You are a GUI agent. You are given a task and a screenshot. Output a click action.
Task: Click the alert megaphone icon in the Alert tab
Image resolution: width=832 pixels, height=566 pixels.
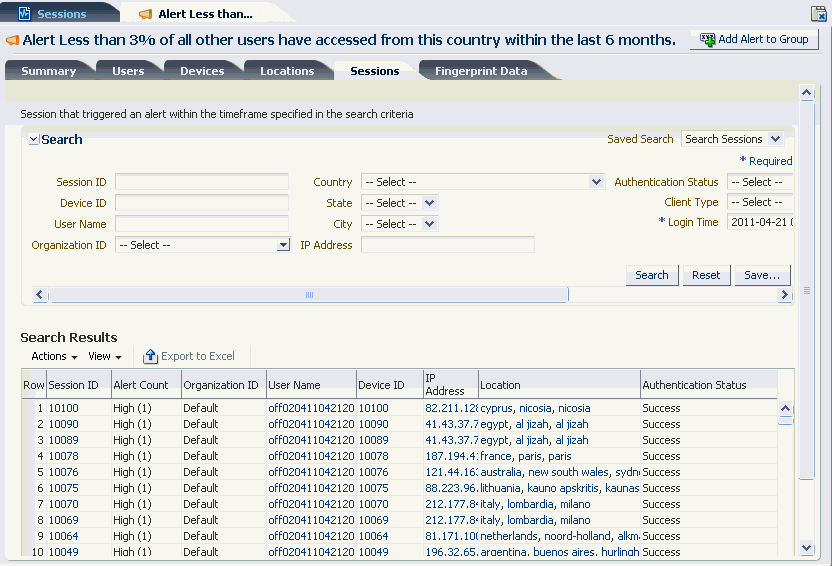click(x=145, y=14)
